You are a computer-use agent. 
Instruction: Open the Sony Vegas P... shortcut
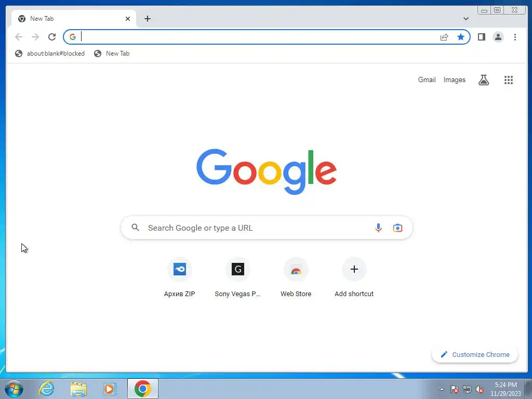(237, 277)
